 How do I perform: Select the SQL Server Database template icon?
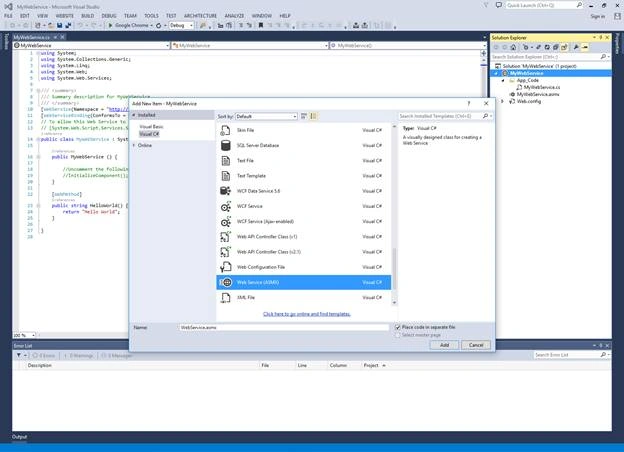pos(226,145)
